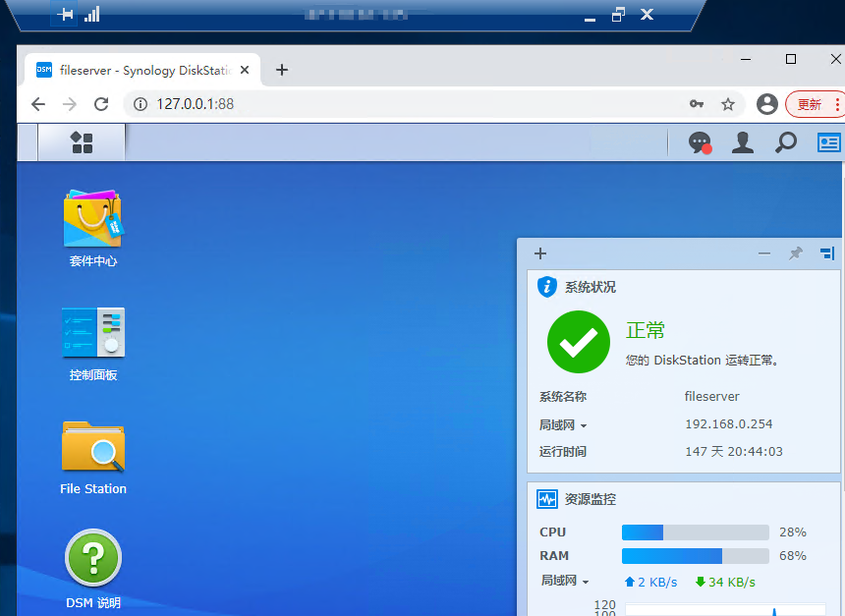Minimize the remote session connection bar
Screen dimensions: 845x616
pyautogui.click(x=591, y=19)
